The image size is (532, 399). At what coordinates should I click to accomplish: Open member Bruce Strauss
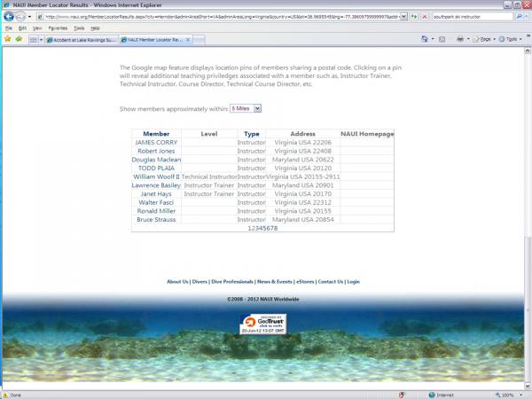[x=156, y=220]
